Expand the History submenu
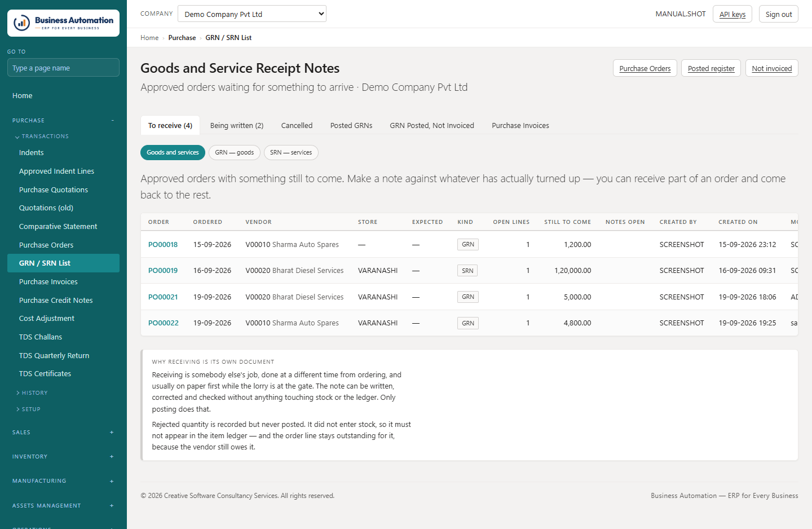Viewport: 812px width, 529px height. (33, 393)
